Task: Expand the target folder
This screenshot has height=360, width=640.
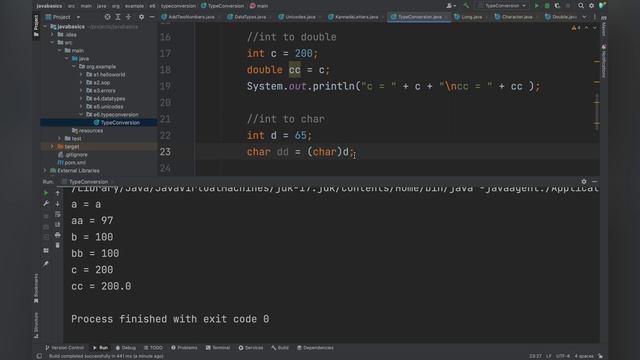Action: point(52,147)
